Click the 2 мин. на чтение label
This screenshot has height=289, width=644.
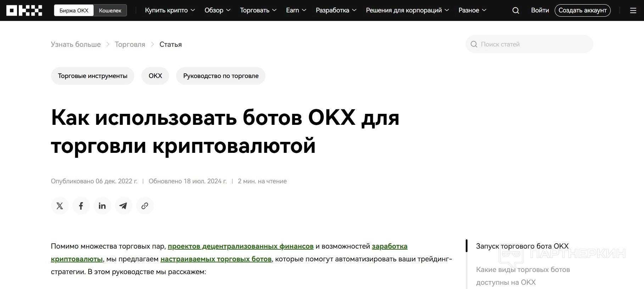[262, 181]
